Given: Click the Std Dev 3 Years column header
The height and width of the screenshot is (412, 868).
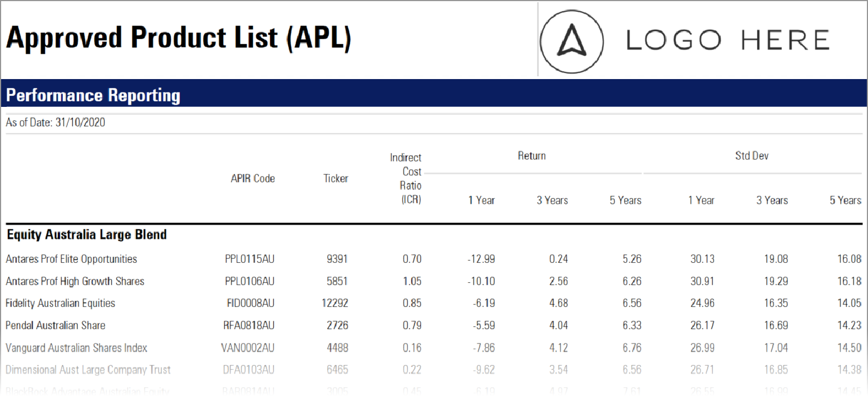Looking at the screenshot, I should point(772,200).
